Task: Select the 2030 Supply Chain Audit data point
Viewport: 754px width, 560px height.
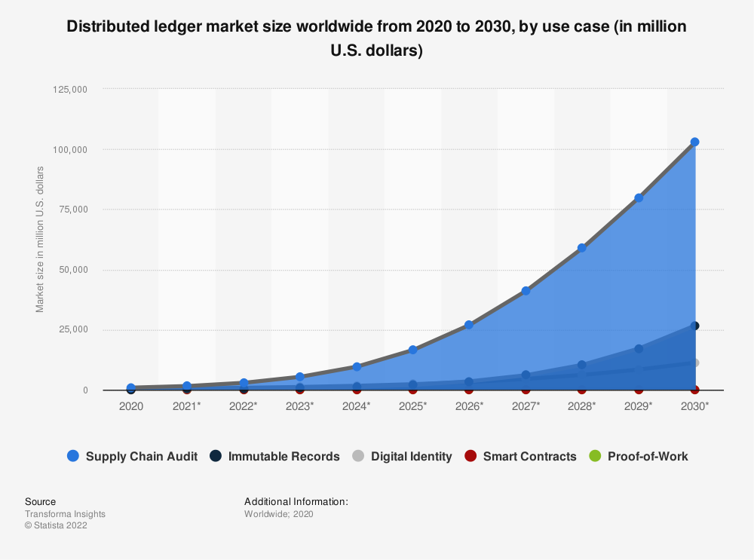Action: click(694, 140)
